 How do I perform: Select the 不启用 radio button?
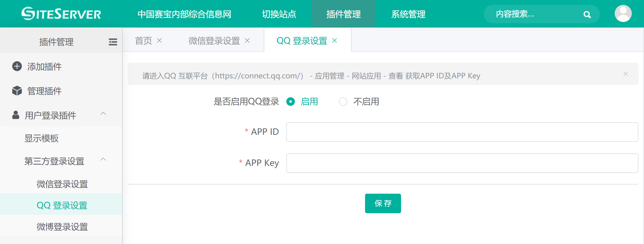point(343,102)
